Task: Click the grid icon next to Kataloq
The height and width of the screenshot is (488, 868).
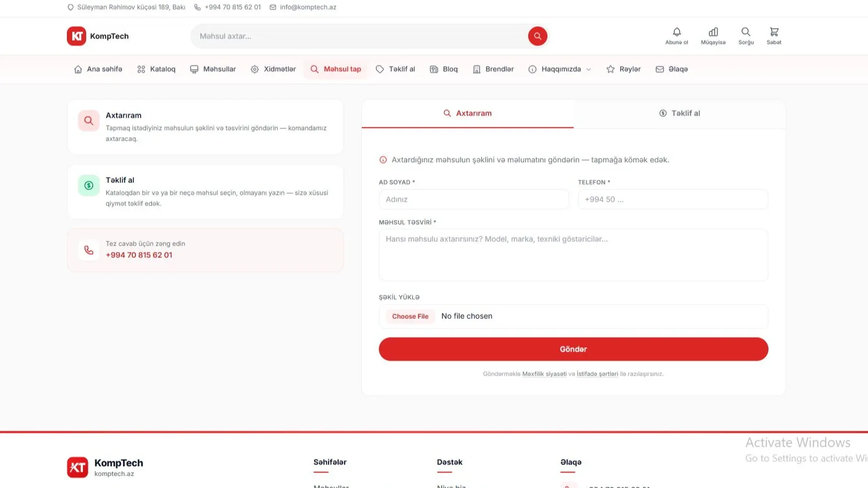Action: (141, 69)
